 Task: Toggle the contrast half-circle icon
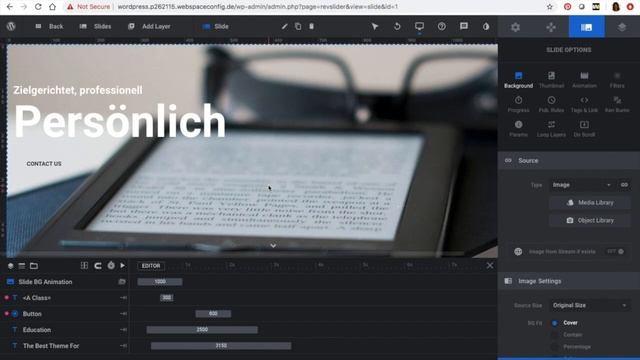tap(486, 27)
